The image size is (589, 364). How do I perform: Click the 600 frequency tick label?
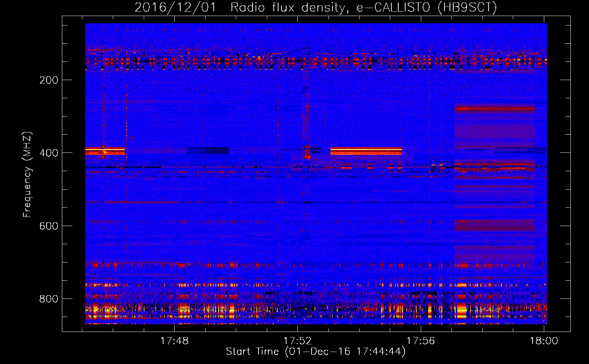(x=49, y=226)
